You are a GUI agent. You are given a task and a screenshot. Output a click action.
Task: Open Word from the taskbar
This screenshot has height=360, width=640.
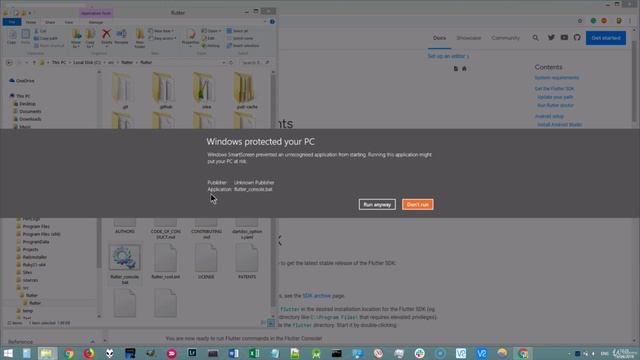tap(233, 353)
